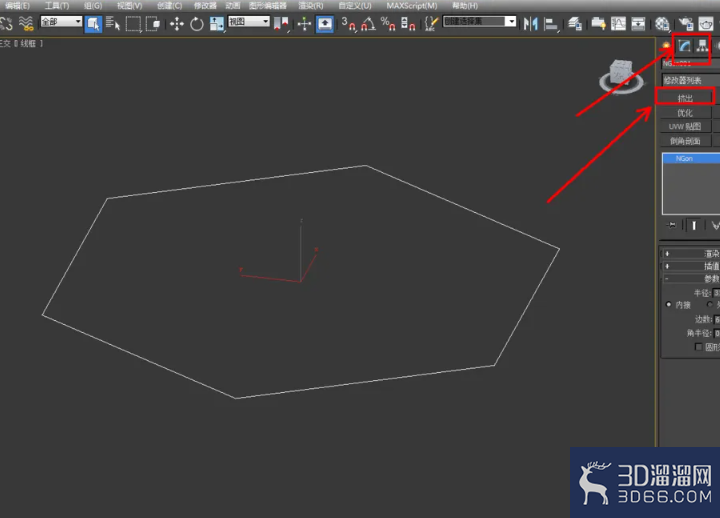This screenshot has height=518, width=720.
Task: Click the Mirror tool icon
Action: point(531,24)
